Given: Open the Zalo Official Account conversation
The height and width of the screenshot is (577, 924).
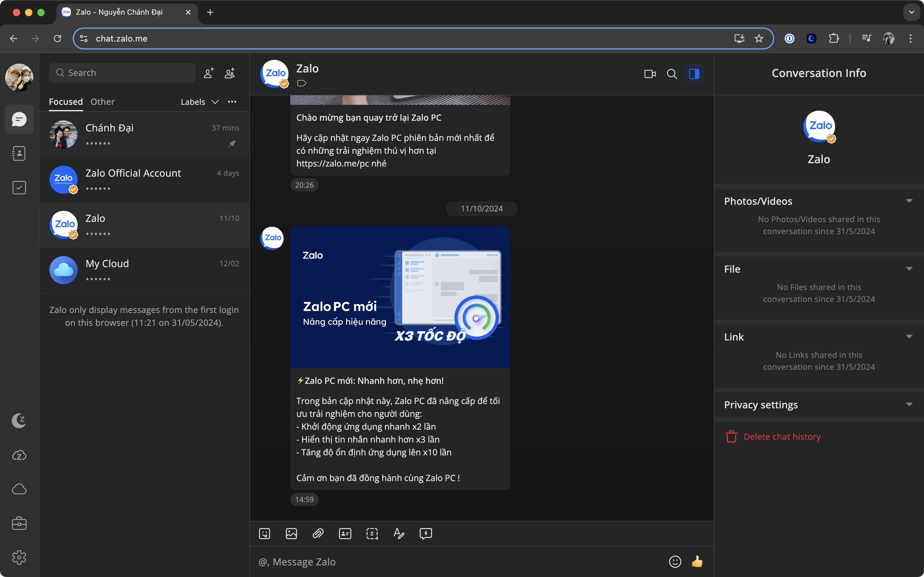Looking at the screenshot, I should point(144,180).
